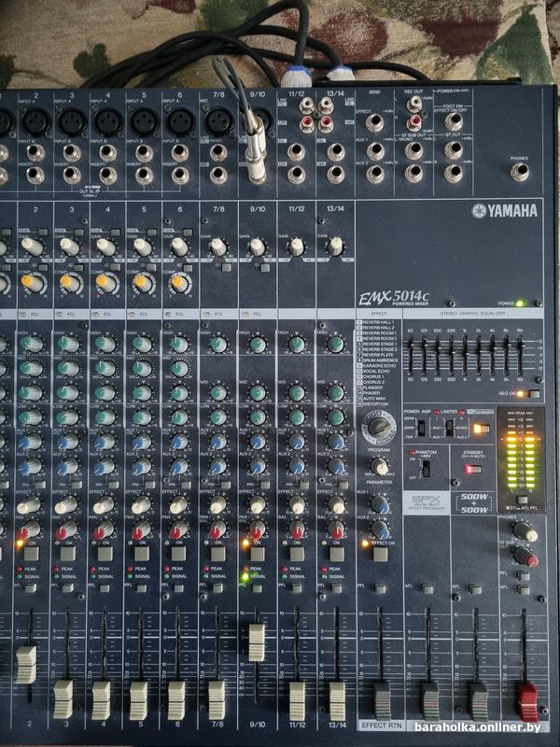Image resolution: width=560 pixels, height=747 pixels.
Task: Click the blue AUX 2 knob on channel 7/8
Action: tap(217, 466)
